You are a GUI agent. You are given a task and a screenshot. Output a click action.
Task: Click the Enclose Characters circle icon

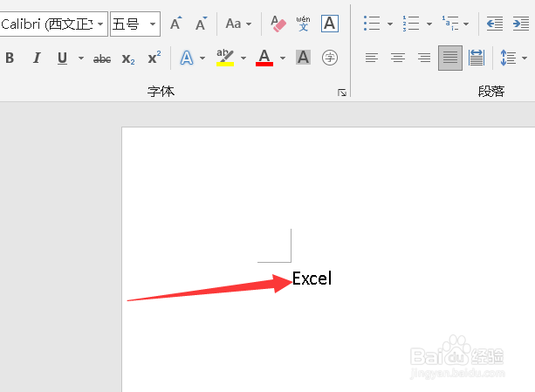330,58
